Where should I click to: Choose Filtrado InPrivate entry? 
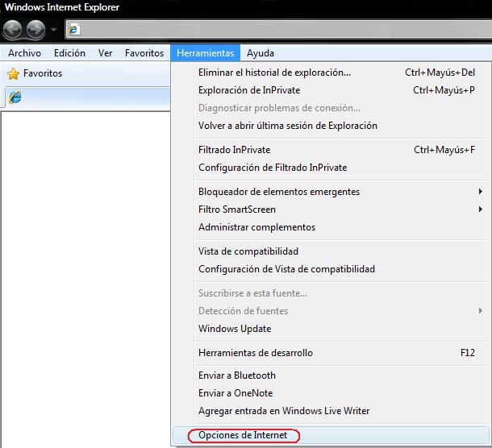(332, 150)
